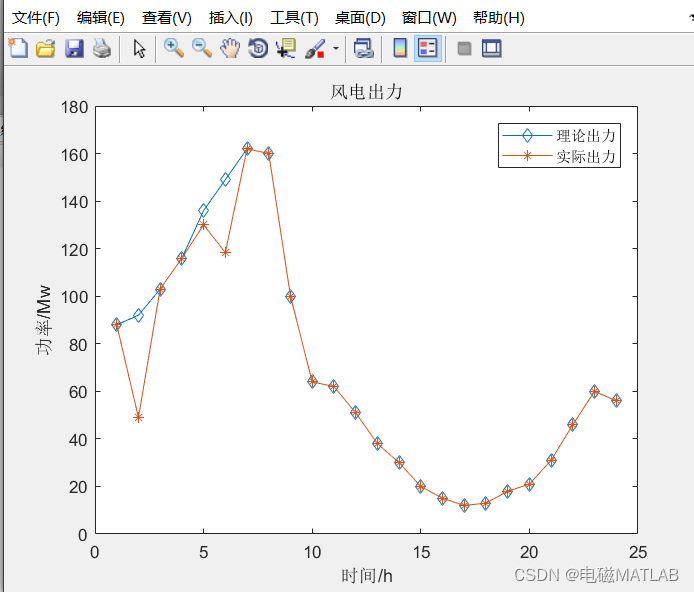
Task: Click the y-axis label 功率/Mw
Action: click(43, 320)
